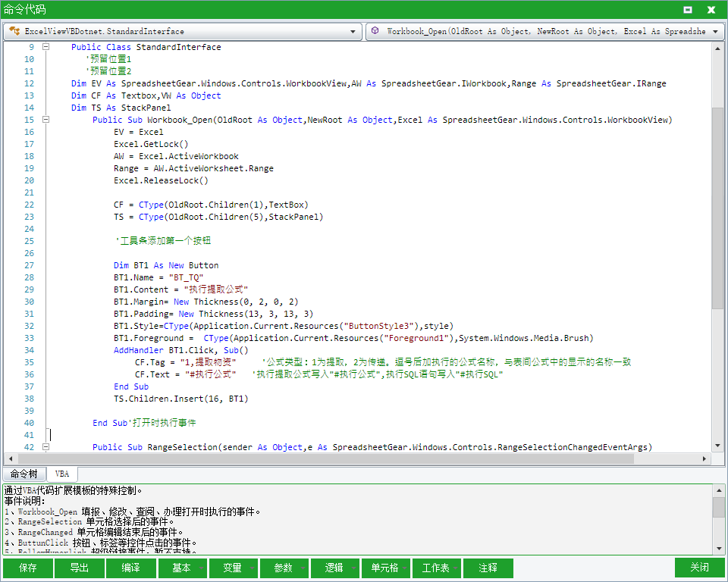This screenshot has width=728, height=582.
Task: Click the comment '预留位置2
Action: click(108, 71)
